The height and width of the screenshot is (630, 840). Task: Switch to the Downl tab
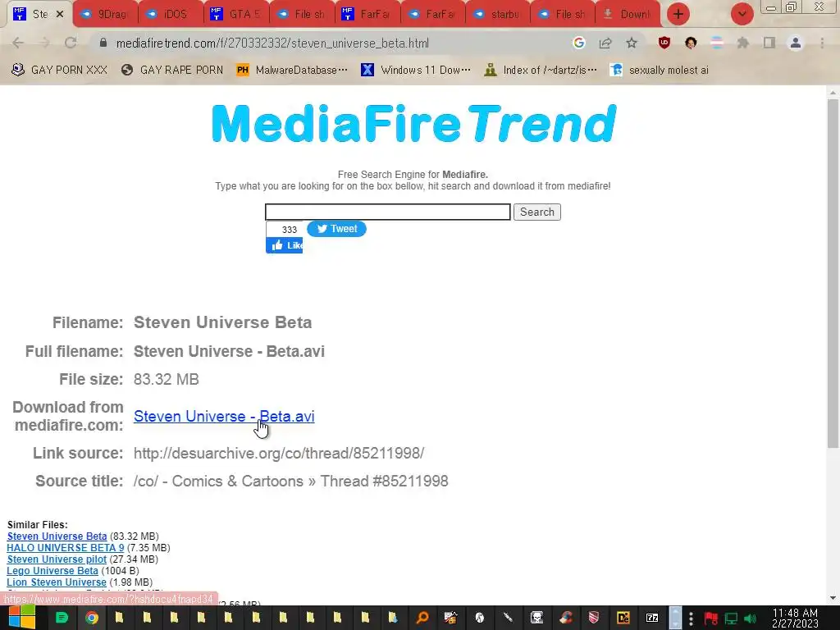628,15
